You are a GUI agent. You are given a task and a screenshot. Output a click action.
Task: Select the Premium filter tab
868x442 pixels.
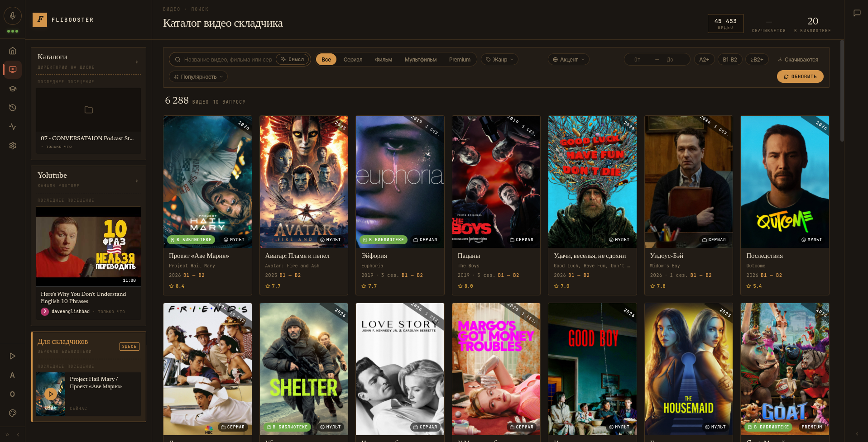(460, 60)
